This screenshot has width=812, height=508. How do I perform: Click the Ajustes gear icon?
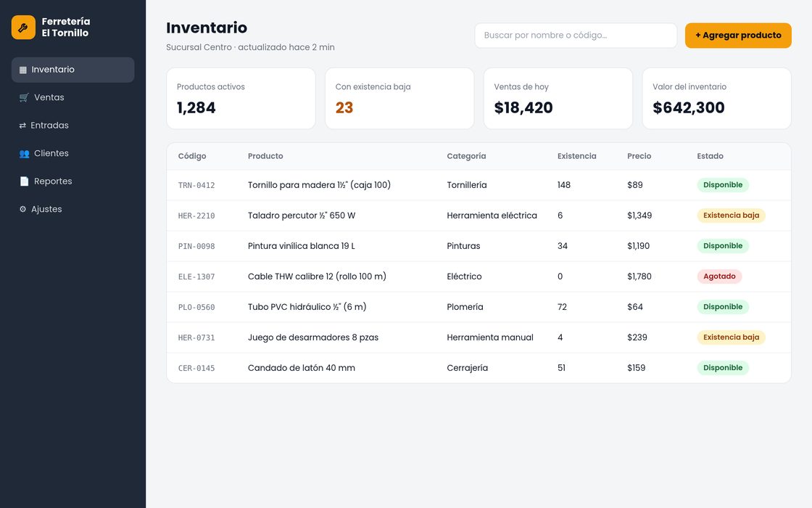[22, 210]
